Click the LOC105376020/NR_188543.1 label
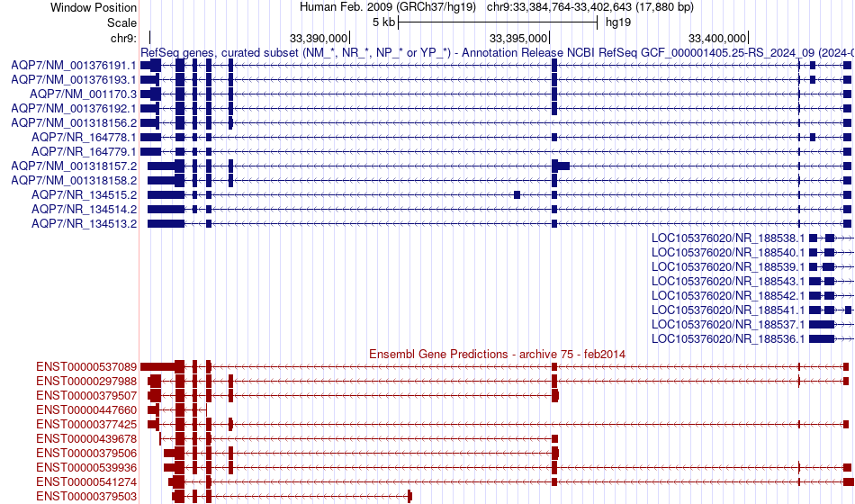The width and height of the screenshot is (855, 504). (x=728, y=281)
